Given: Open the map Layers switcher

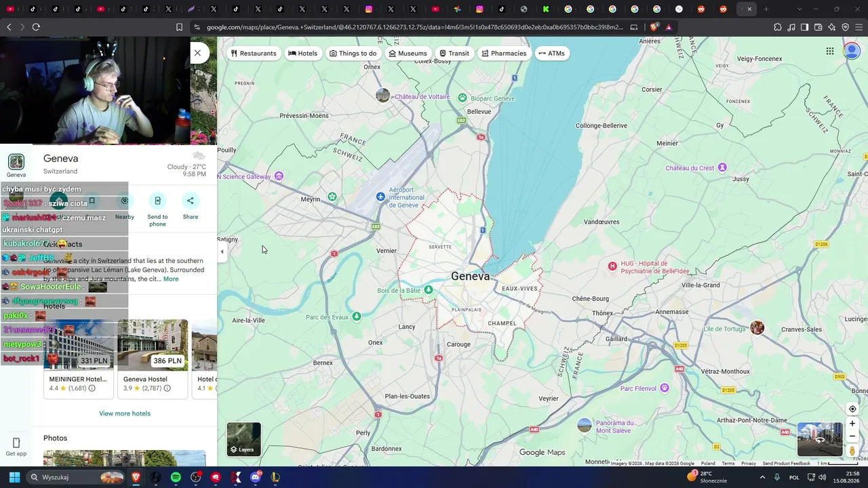Looking at the screenshot, I should click(243, 439).
